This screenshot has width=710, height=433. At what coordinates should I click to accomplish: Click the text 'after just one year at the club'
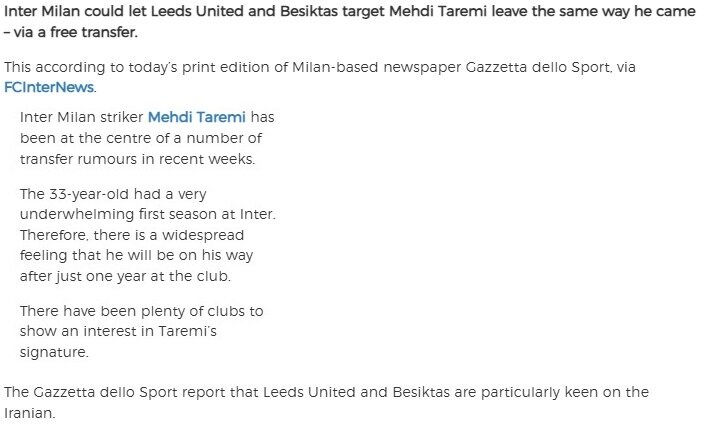pos(125,276)
